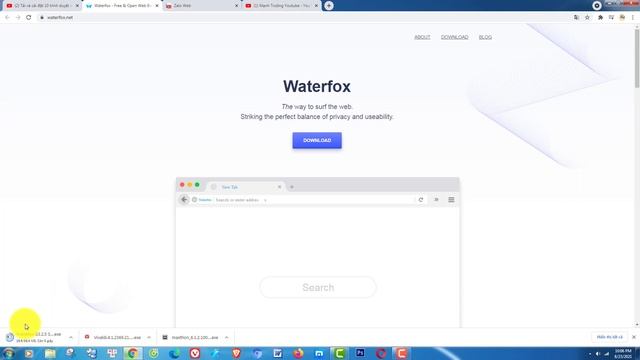Click show all downloads button
640x360 pixels.
(x=609, y=337)
